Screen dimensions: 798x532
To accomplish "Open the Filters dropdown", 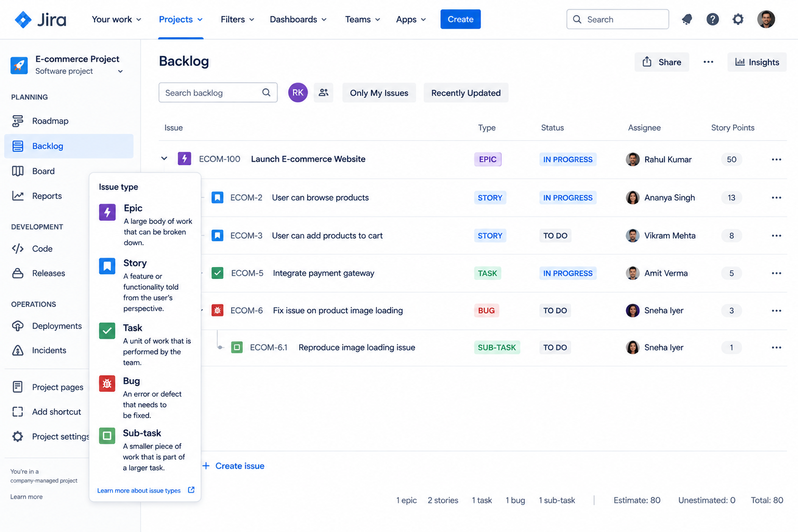I will tap(237, 19).
